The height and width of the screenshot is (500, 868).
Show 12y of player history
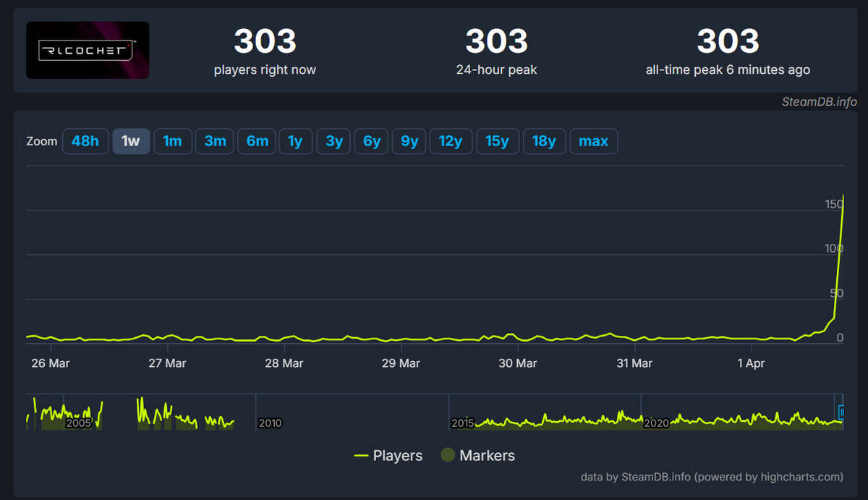(x=451, y=141)
